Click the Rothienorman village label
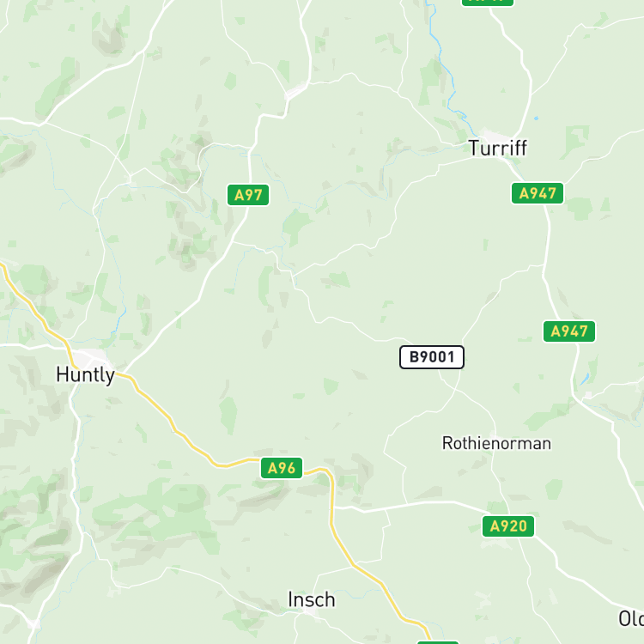 click(x=496, y=444)
